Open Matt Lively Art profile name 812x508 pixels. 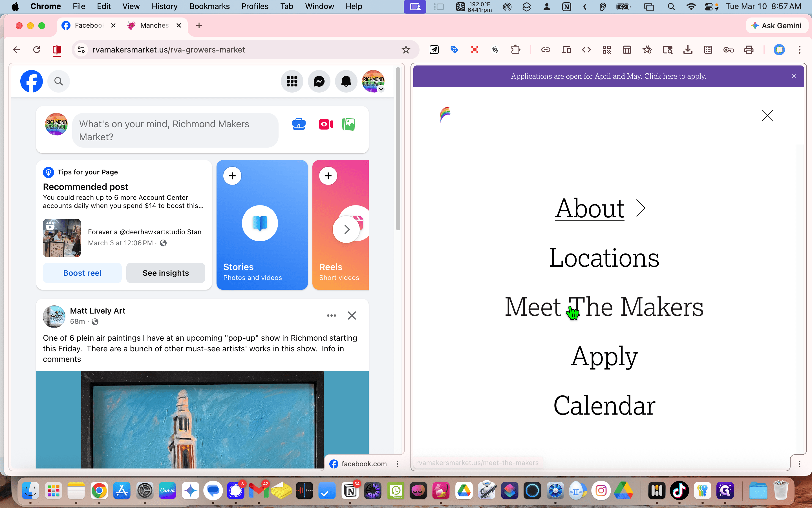tap(98, 311)
